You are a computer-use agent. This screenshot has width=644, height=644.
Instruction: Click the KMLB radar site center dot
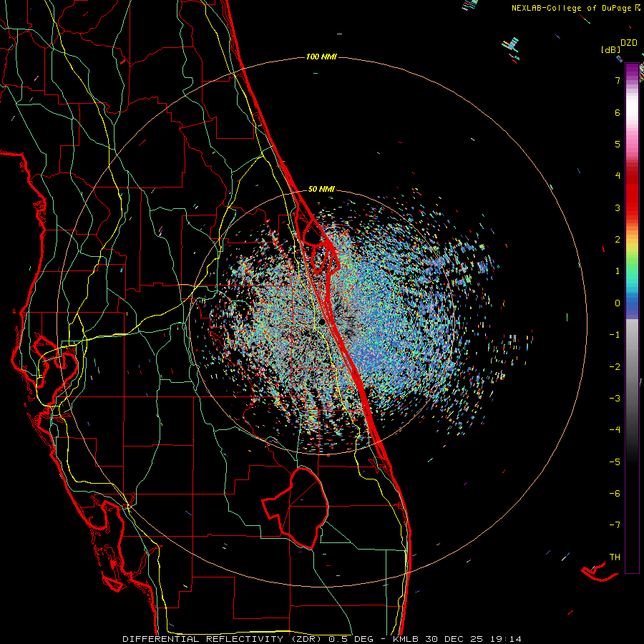point(323,321)
